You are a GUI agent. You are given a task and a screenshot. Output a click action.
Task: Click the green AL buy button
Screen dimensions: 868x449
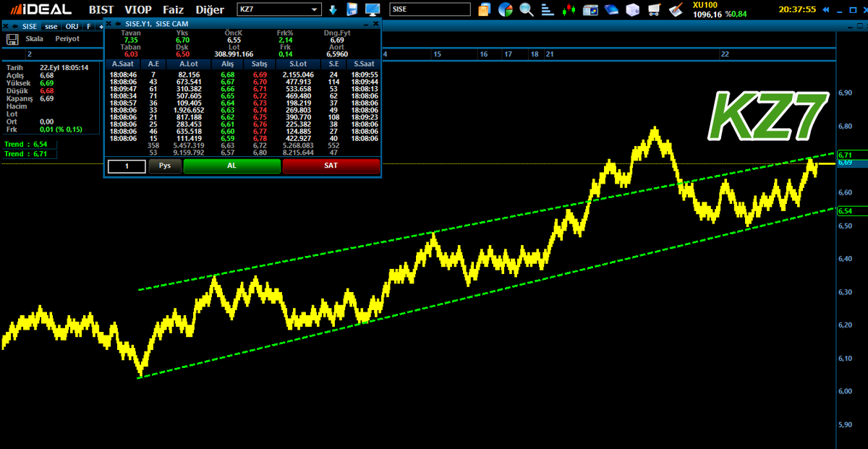[232, 165]
